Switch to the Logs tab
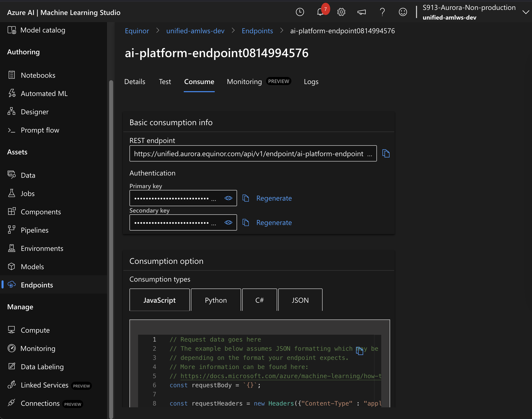This screenshot has width=532, height=419. [311, 82]
